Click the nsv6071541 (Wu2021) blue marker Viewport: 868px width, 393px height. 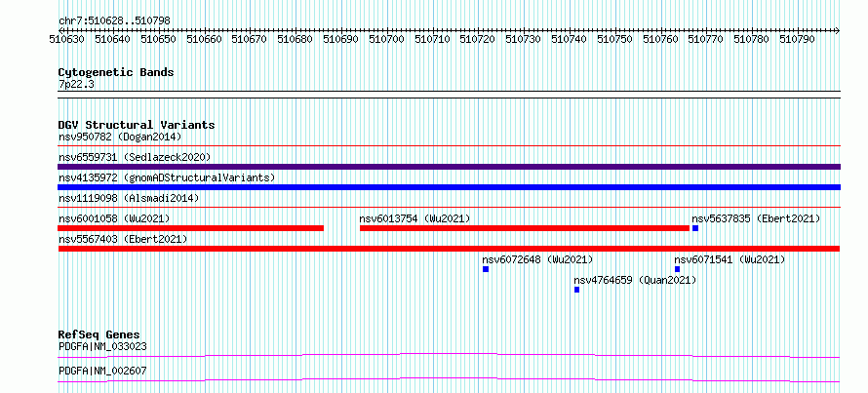click(x=677, y=269)
